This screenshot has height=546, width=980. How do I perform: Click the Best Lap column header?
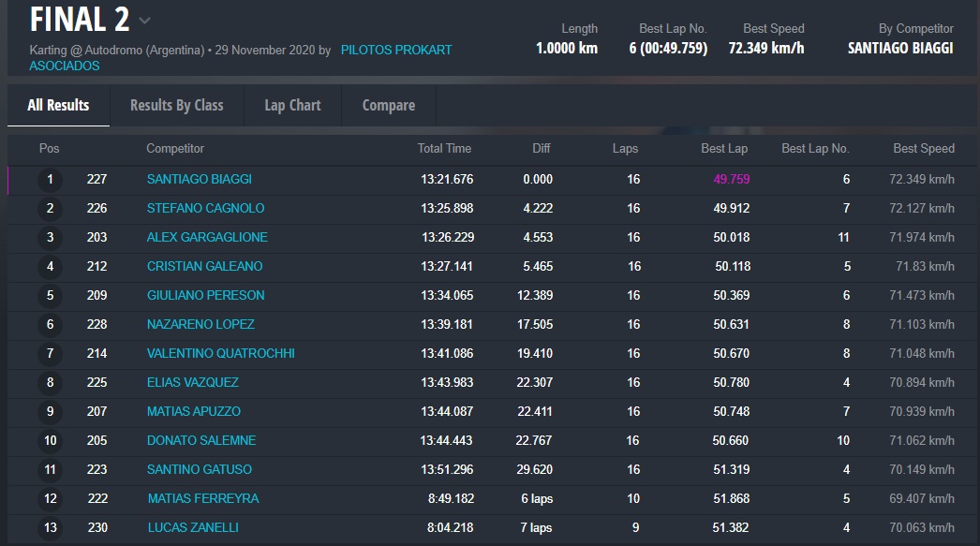coord(723,148)
